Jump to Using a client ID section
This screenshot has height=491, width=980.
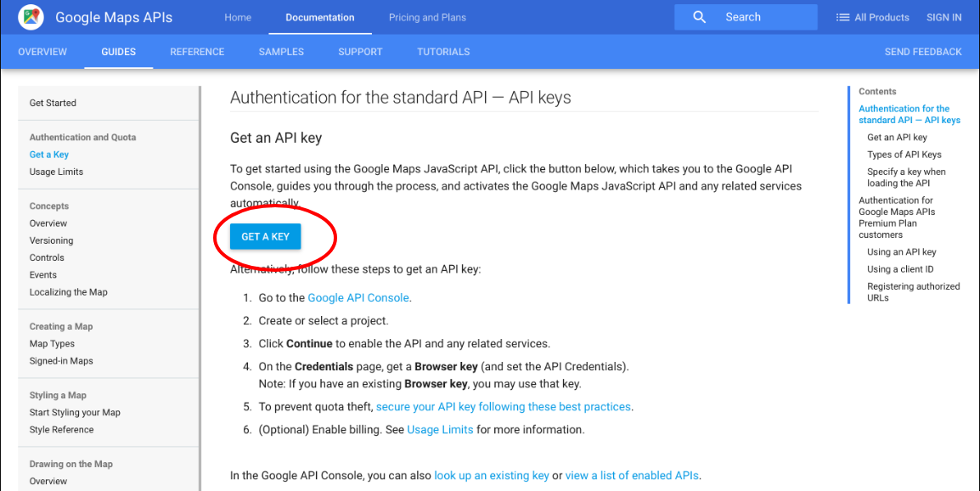[899, 269]
